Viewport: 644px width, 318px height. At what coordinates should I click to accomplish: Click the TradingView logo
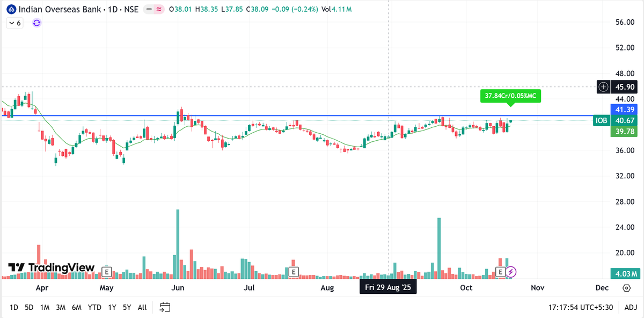point(51,268)
